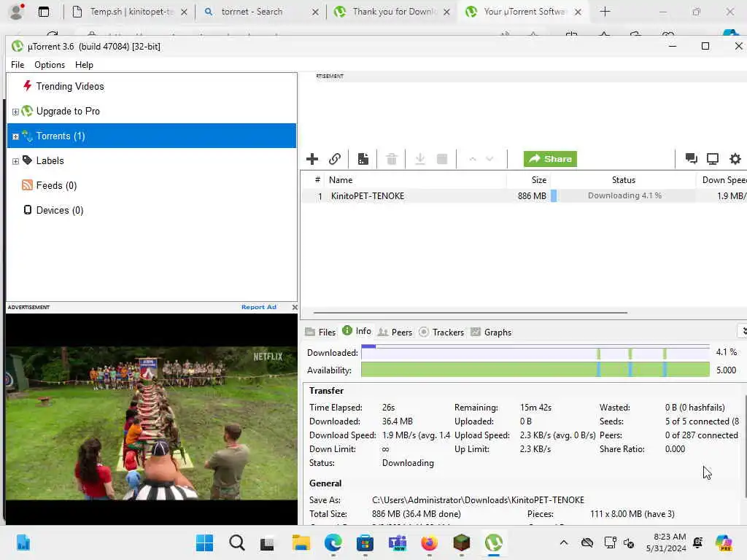Image resolution: width=747 pixels, height=560 pixels.
Task: Expand the Torrents tree node
Action: point(15,136)
